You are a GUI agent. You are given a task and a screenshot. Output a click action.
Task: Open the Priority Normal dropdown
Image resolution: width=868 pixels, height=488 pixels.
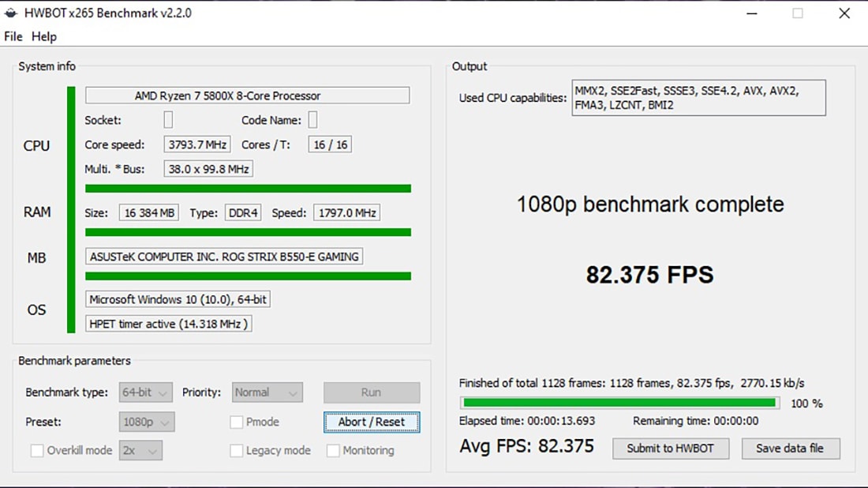coord(268,392)
